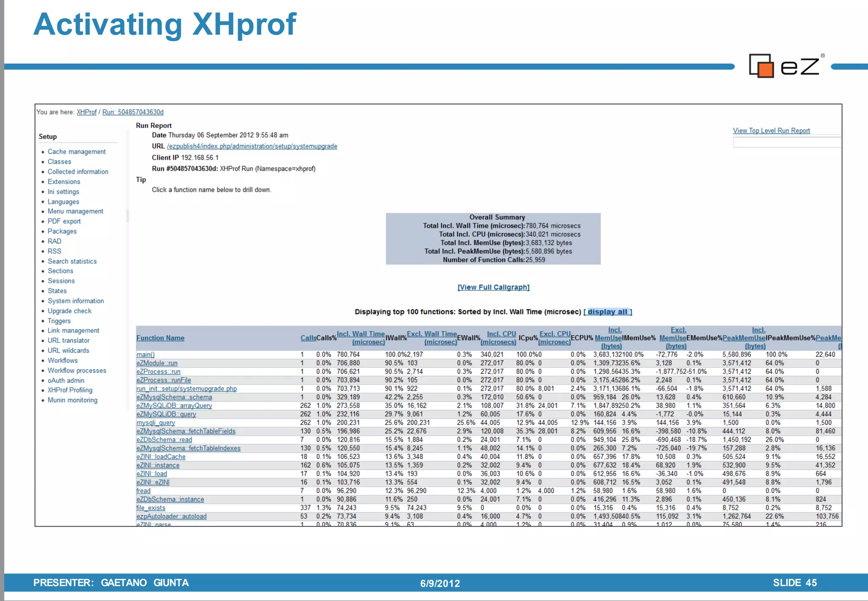Viewport: 868px width, 601px height.
Task: Click View Top Level Run Report
Action: coord(771,131)
